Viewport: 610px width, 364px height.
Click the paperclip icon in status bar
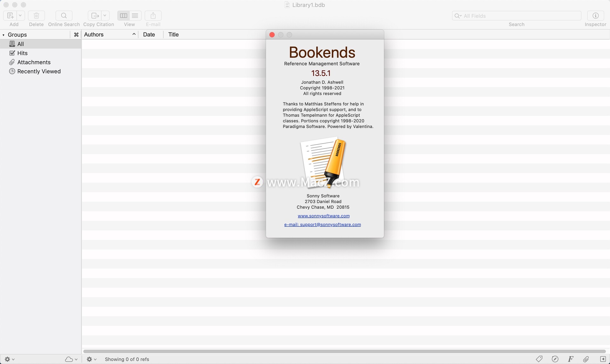click(586, 359)
